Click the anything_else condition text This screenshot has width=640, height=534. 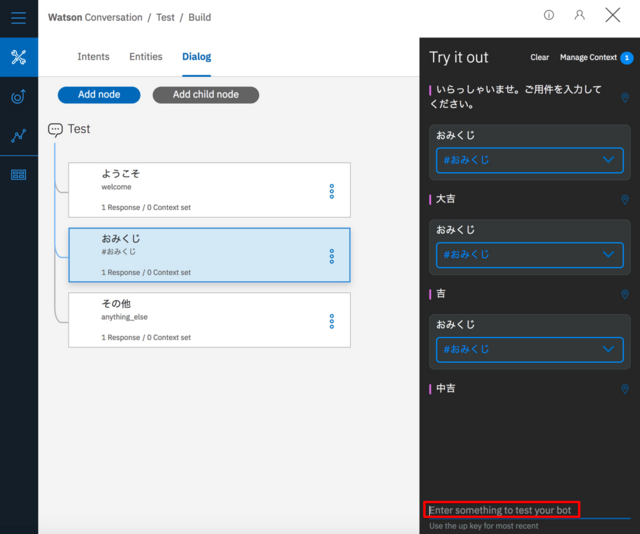tap(124, 317)
